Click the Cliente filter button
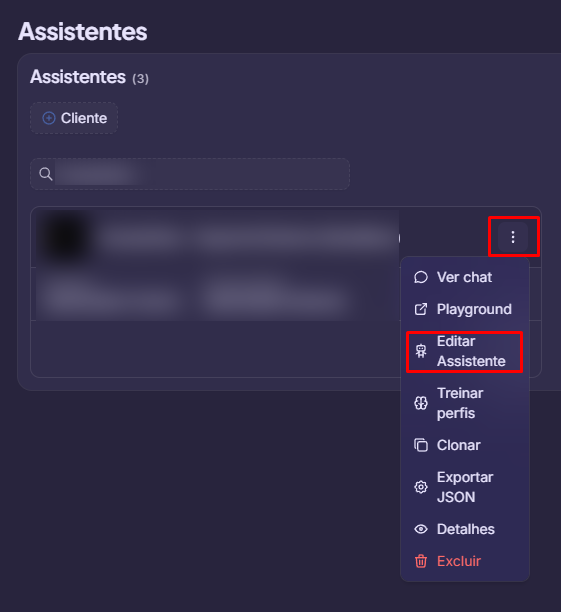The width and height of the screenshot is (561, 612). pos(74,118)
